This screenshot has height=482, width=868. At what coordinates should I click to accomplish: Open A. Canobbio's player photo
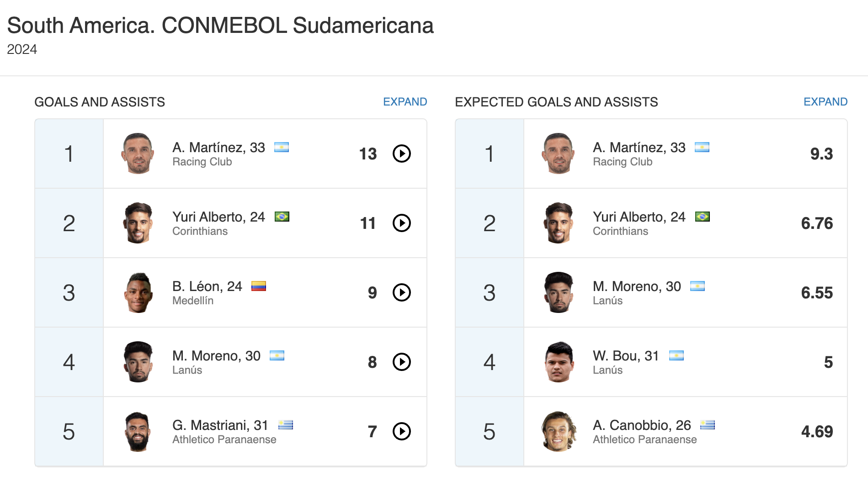tap(558, 431)
